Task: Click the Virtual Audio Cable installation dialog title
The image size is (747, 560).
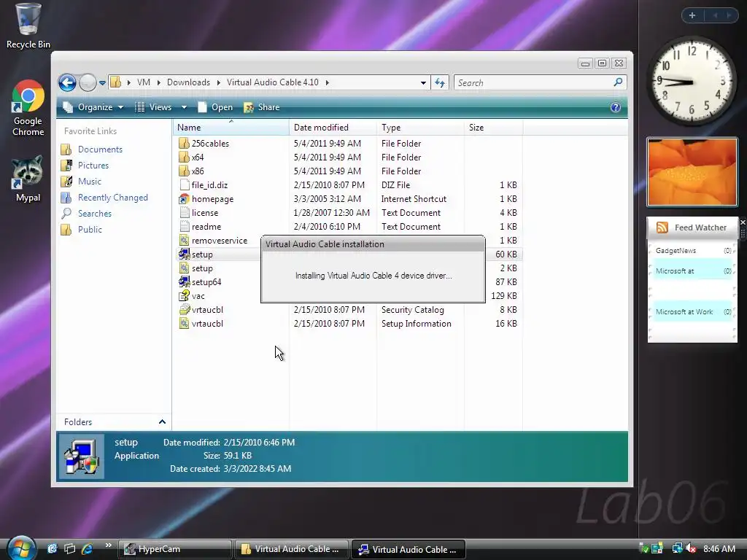Action: coord(325,244)
